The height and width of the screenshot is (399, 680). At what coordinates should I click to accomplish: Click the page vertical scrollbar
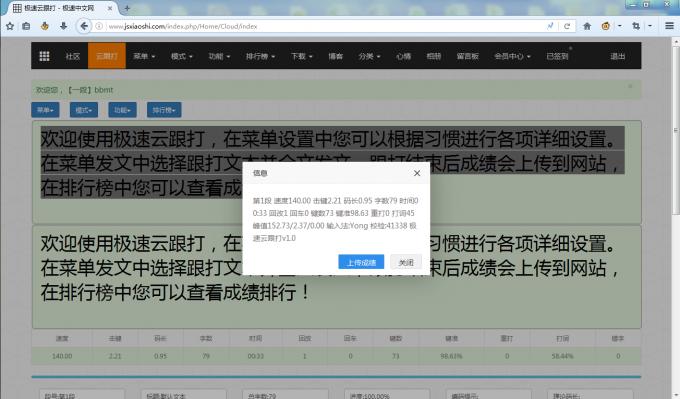[x=676, y=130]
